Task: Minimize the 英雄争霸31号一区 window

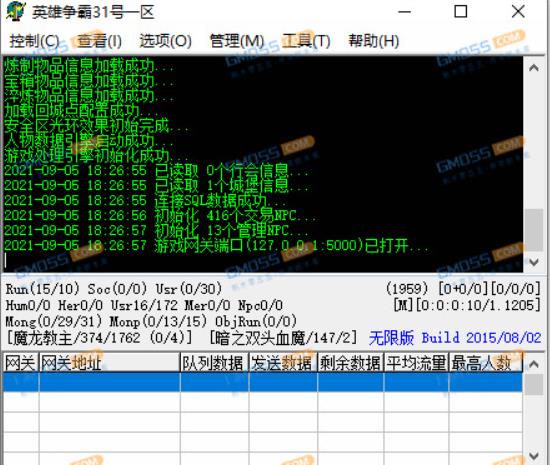Action: point(404,12)
